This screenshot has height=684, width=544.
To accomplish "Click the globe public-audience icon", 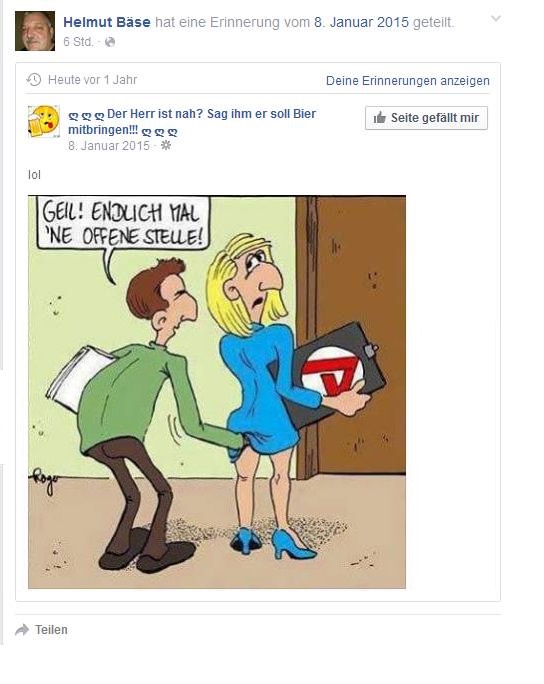I will (110, 42).
